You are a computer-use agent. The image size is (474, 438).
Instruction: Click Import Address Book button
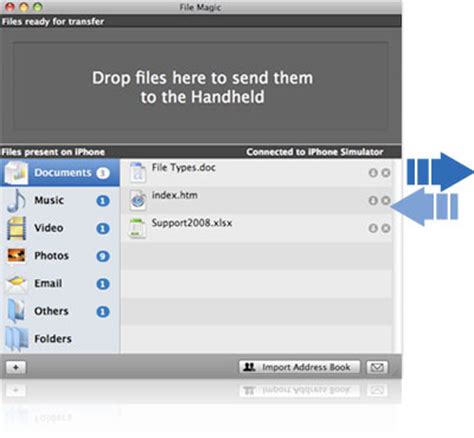[x=299, y=367]
